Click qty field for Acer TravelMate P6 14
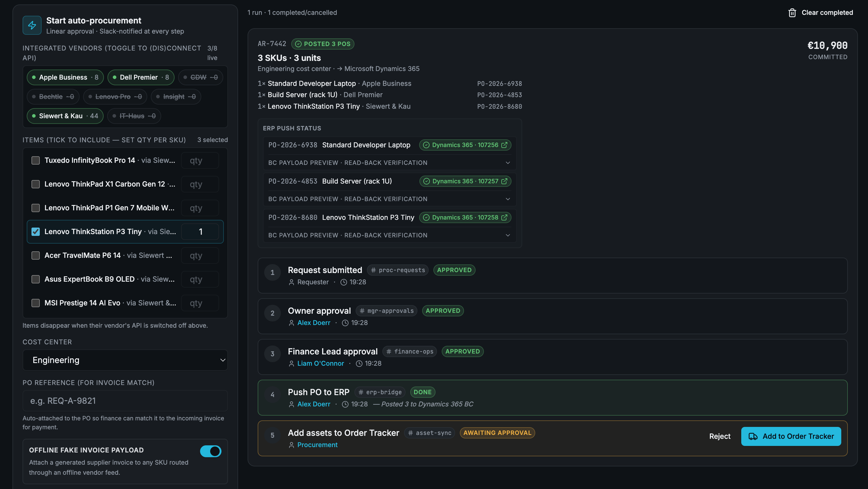This screenshot has width=868, height=489. click(200, 255)
